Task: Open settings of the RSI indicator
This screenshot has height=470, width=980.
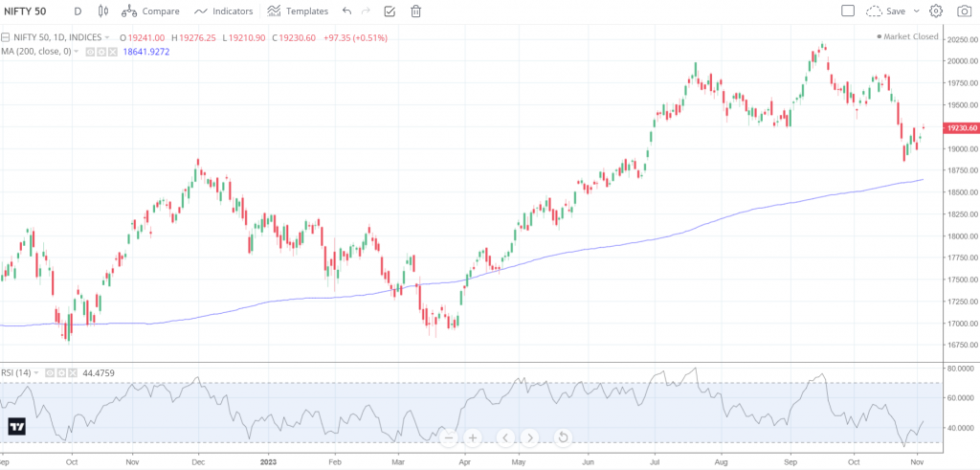Action: tap(61, 373)
